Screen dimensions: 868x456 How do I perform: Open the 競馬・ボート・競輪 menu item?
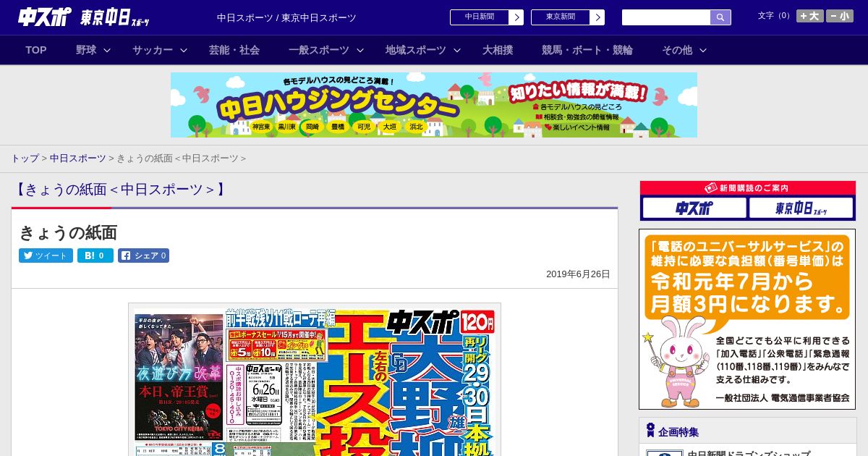coord(587,50)
